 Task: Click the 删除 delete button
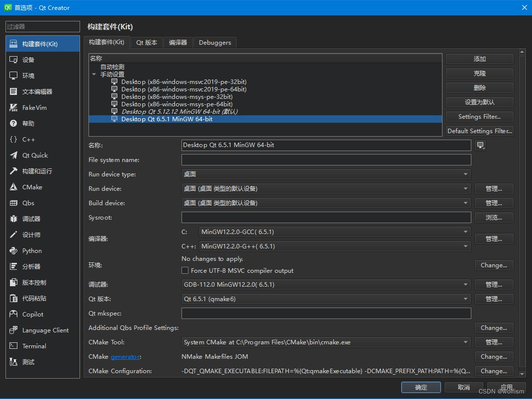coord(479,88)
